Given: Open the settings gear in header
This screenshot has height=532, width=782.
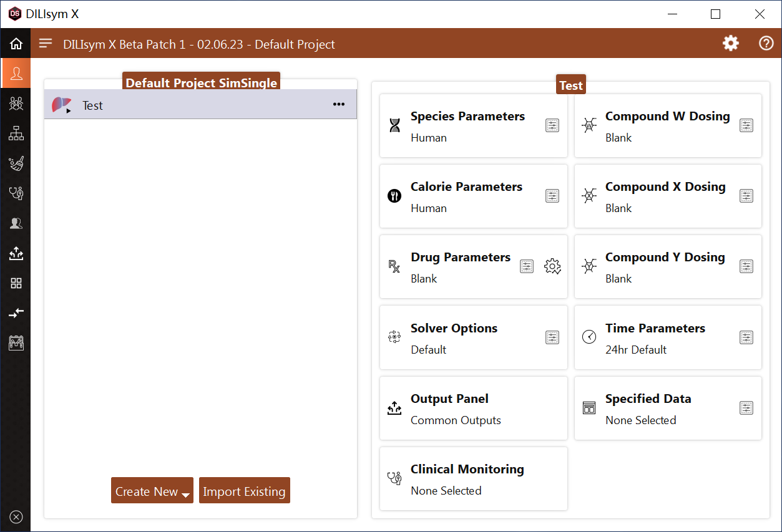Looking at the screenshot, I should [730, 44].
